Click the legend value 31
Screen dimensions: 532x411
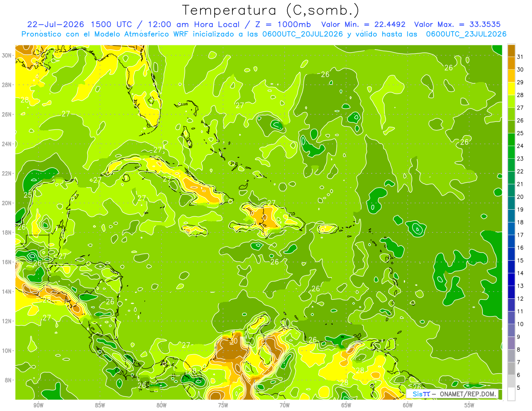pos(520,57)
